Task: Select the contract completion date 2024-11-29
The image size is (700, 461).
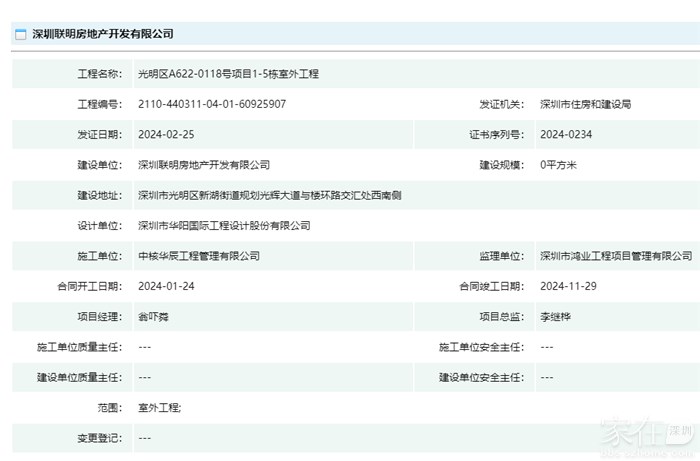Action: [568, 286]
